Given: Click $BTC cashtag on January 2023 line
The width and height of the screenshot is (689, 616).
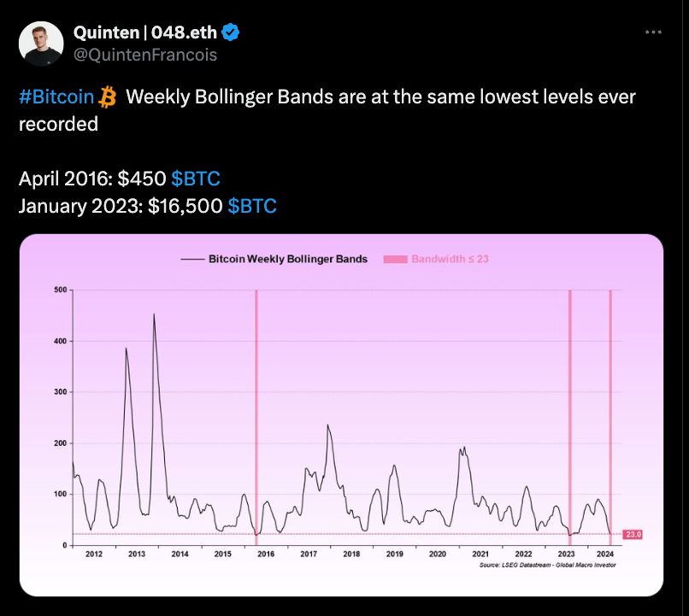Looking at the screenshot, I should tap(252, 206).
